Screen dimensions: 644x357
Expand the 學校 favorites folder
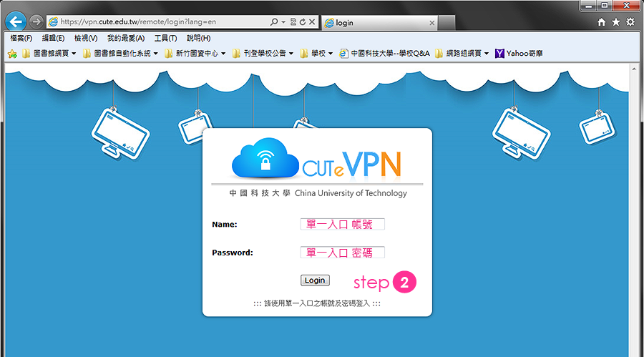[316, 54]
